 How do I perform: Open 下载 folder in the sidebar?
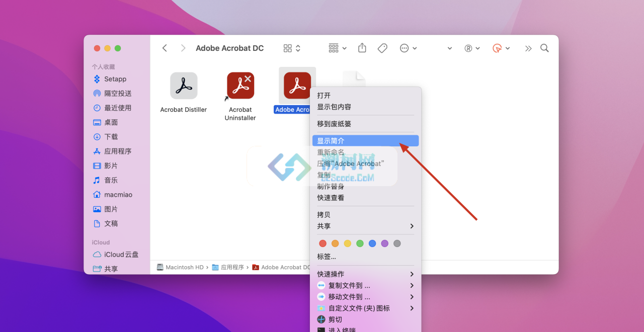pos(106,137)
